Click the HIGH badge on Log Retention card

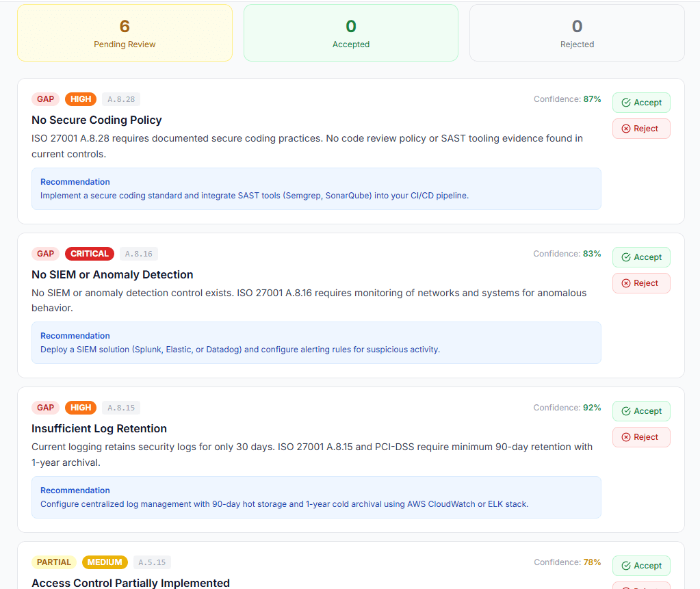pos(81,408)
